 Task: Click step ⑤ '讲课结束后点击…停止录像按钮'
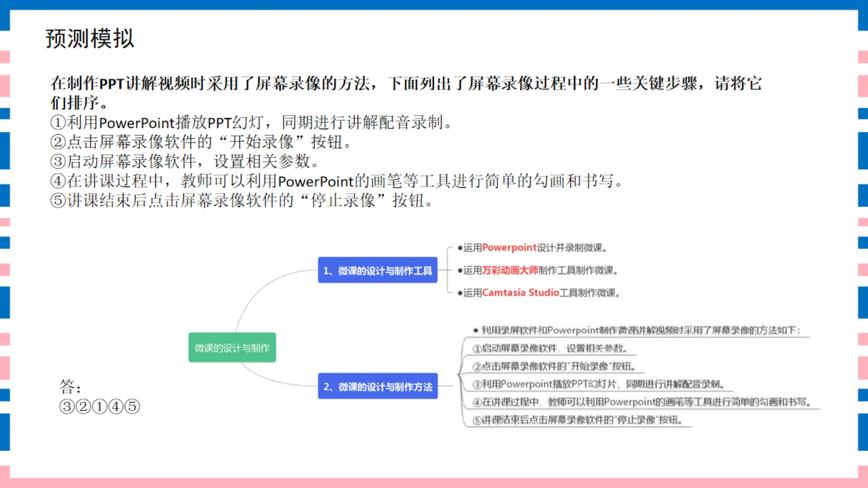point(242,200)
